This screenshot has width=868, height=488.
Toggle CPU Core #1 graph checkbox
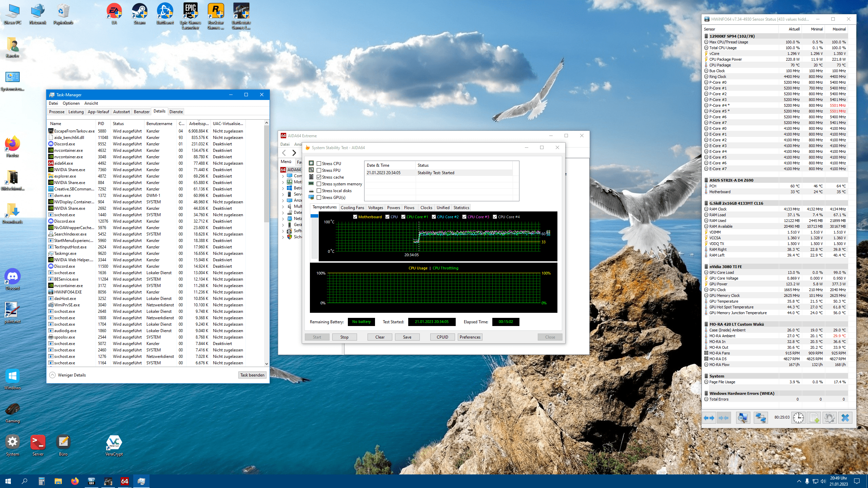click(x=403, y=217)
